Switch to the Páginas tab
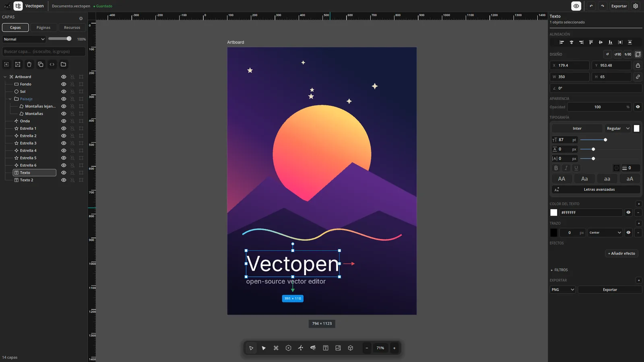Image resolution: width=644 pixels, height=362 pixels. click(43, 27)
